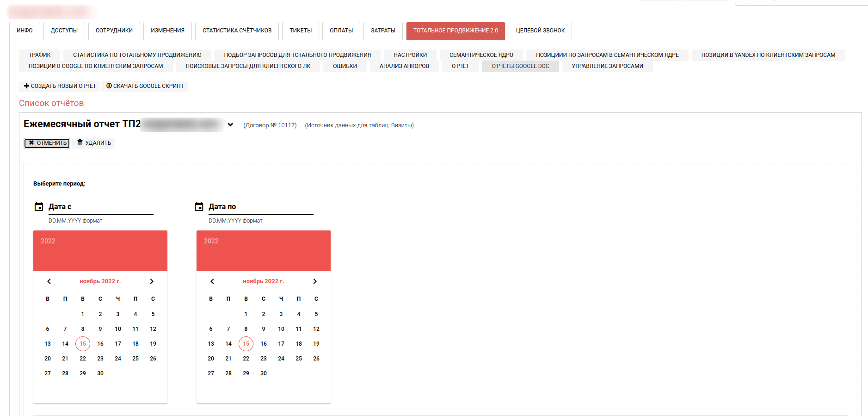This screenshot has width=868, height=416.
Task: Focus the Дата по date field
Action: [x=260, y=207]
